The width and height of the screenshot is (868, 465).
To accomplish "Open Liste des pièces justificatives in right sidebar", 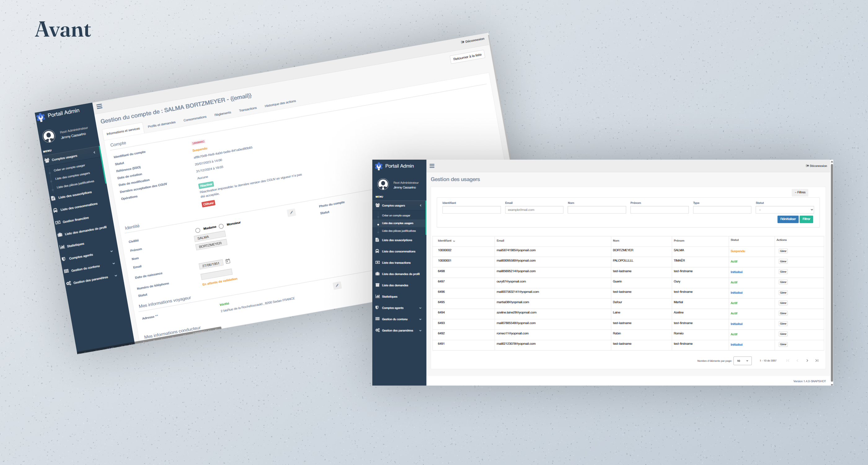I will coord(399,231).
